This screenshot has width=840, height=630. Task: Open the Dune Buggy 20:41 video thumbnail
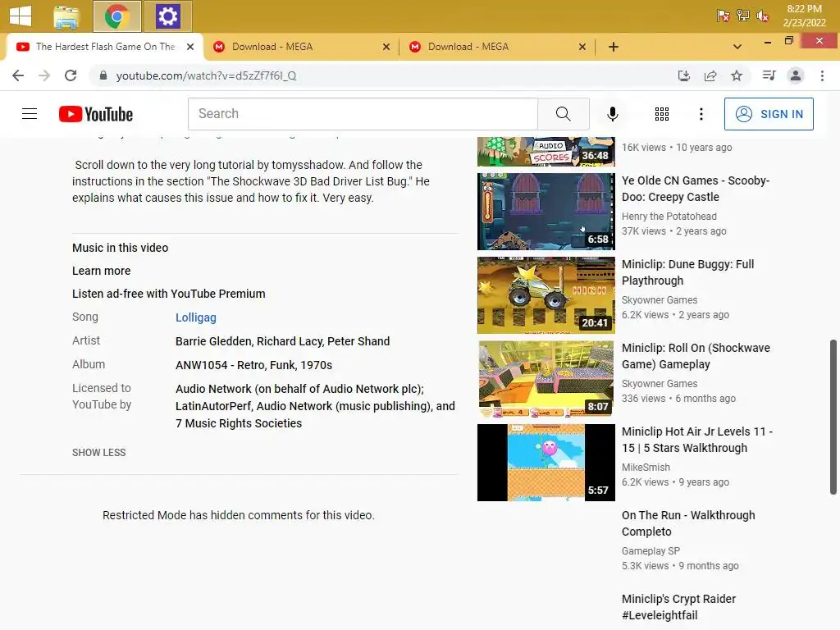(546, 294)
